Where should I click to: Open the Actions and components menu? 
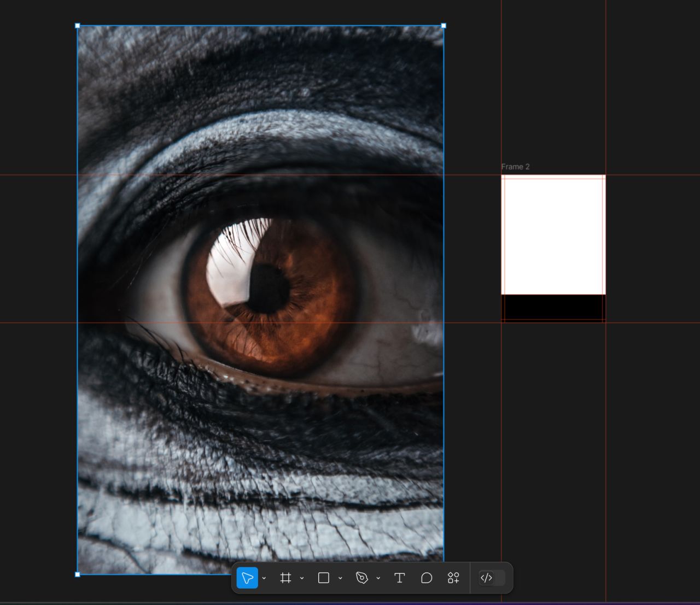453,578
